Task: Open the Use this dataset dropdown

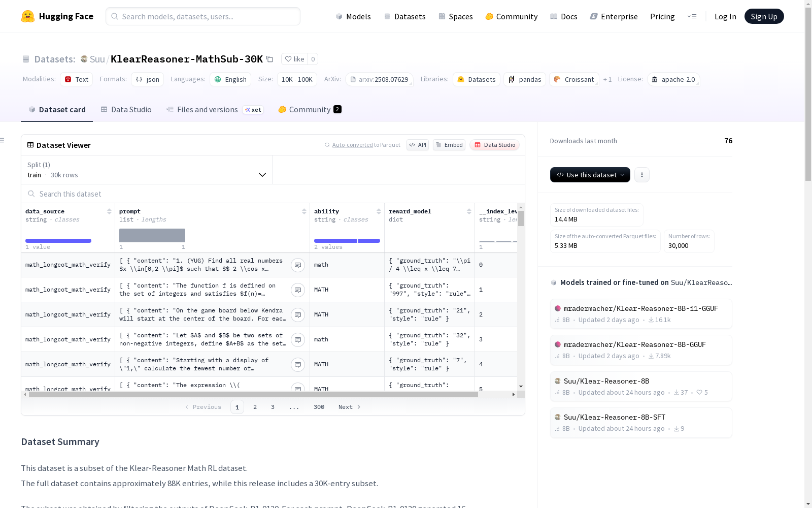Action: click(x=590, y=175)
